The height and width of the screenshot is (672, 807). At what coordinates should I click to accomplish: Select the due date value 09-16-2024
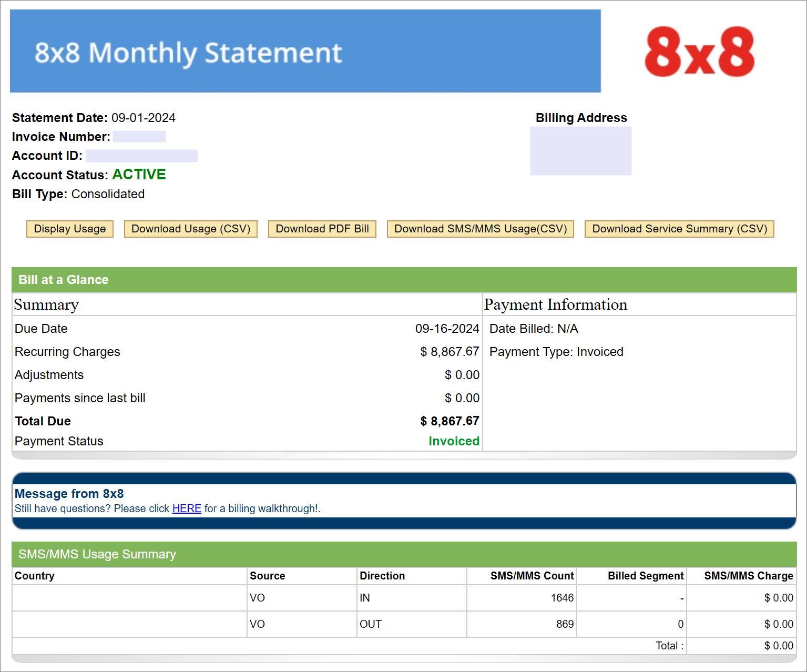[447, 329]
